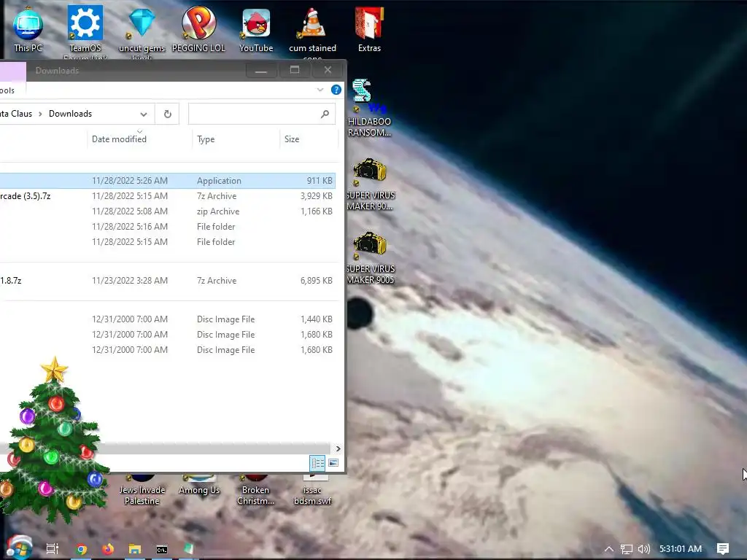Click the Downloads breadcrumb segment

pyautogui.click(x=70, y=114)
